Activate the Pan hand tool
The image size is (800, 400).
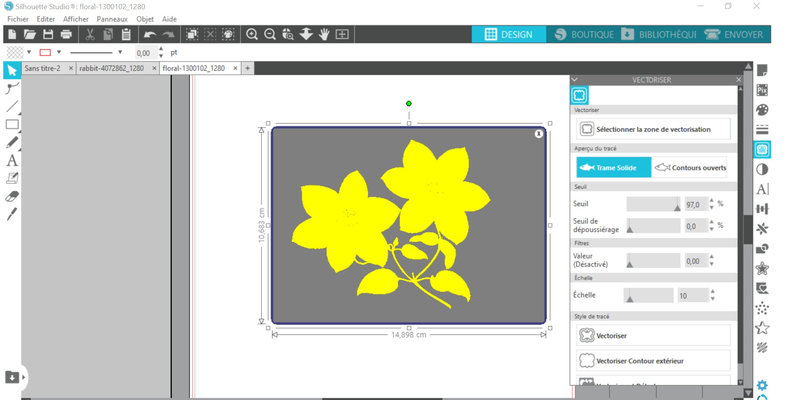[325, 34]
